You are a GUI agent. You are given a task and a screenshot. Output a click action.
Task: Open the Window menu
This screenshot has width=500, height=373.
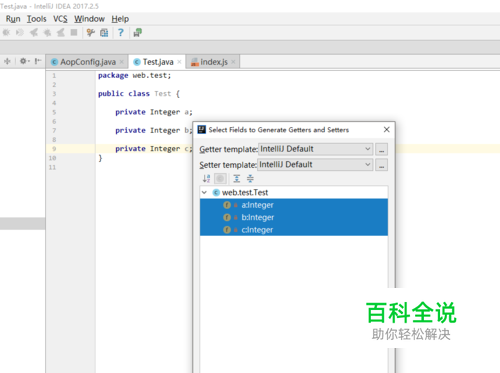pyautogui.click(x=89, y=19)
